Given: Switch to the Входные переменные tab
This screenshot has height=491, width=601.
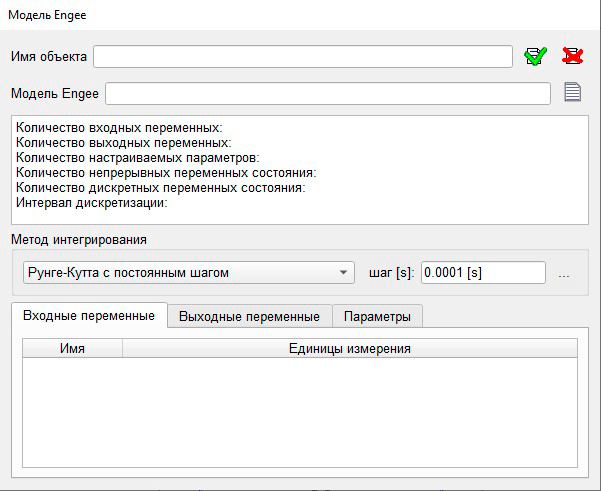Looking at the screenshot, I should [x=89, y=316].
